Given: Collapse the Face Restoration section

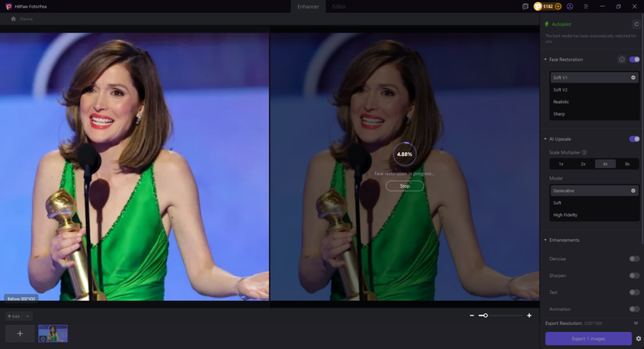Looking at the screenshot, I should pos(545,60).
